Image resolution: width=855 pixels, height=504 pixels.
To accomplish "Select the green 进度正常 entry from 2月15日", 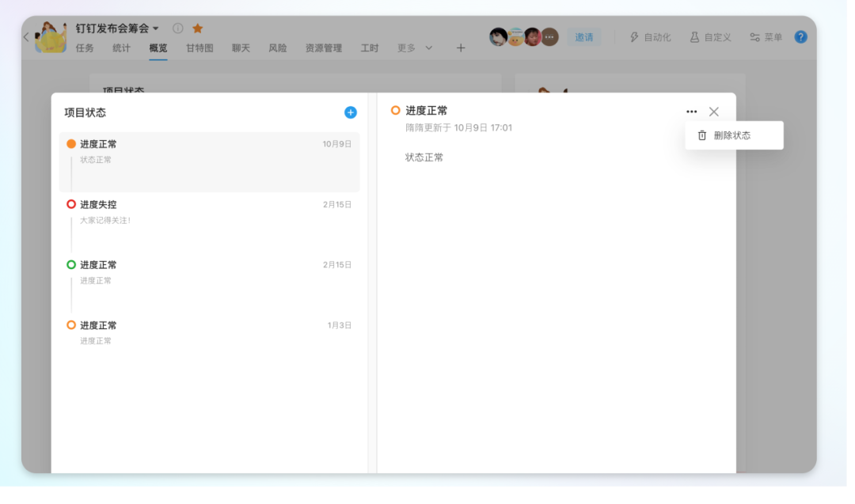I will (x=210, y=272).
